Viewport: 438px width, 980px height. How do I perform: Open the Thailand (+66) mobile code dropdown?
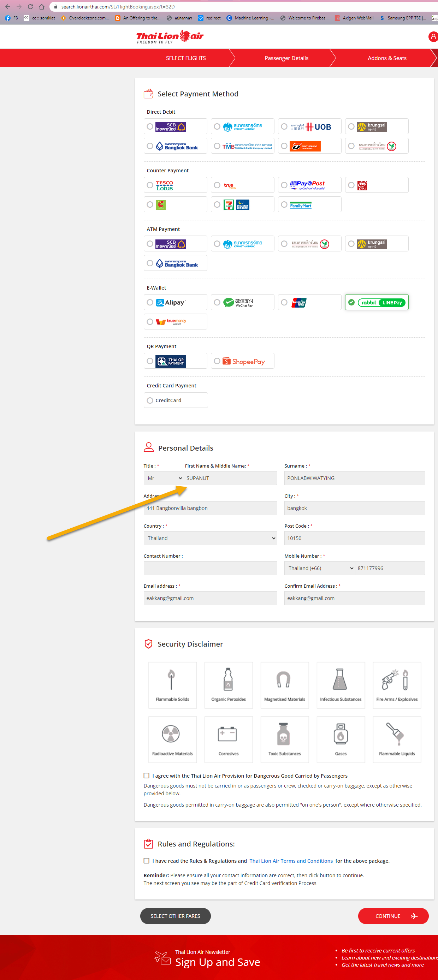[x=320, y=568]
